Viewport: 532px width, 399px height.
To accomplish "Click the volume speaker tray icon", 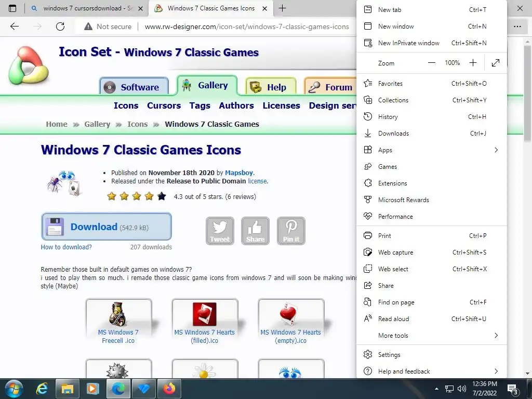I will click(461, 389).
